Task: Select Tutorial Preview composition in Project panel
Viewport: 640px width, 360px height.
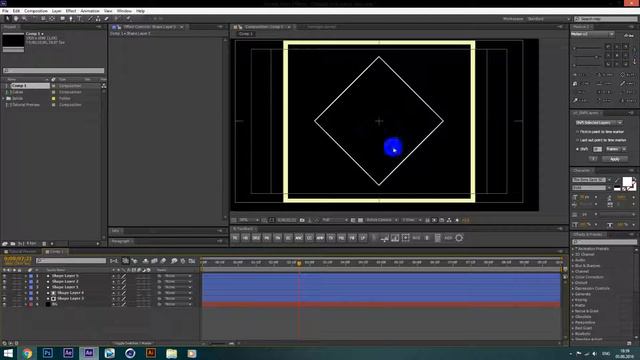Action: coord(26,105)
